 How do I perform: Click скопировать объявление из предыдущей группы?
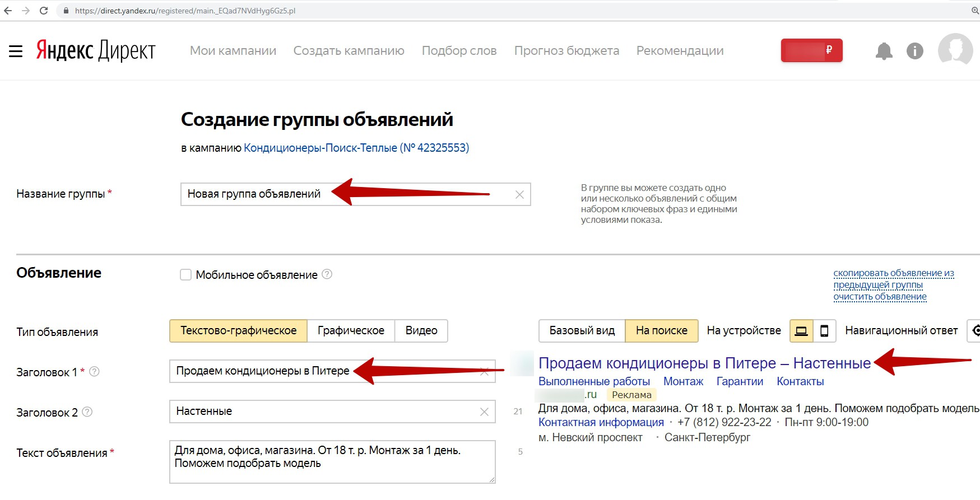[x=893, y=279]
